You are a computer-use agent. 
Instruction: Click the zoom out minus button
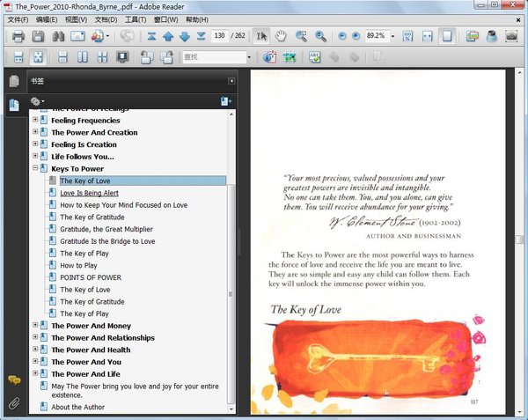[342, 36]
